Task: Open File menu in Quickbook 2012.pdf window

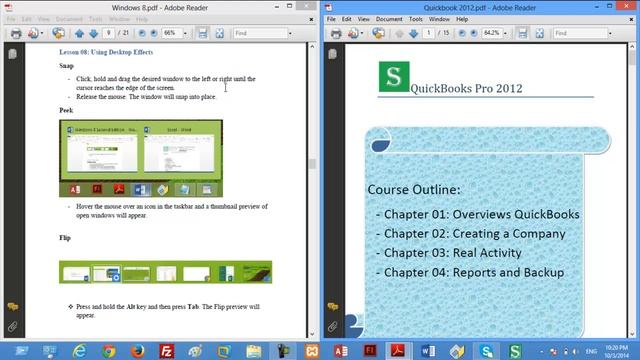Action: click(x=331, y=19)
